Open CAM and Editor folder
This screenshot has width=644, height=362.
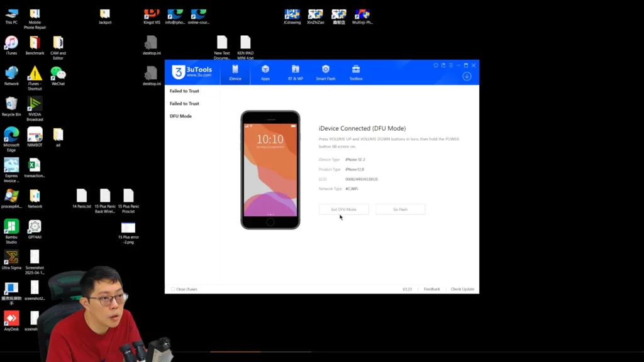point(58,48)
